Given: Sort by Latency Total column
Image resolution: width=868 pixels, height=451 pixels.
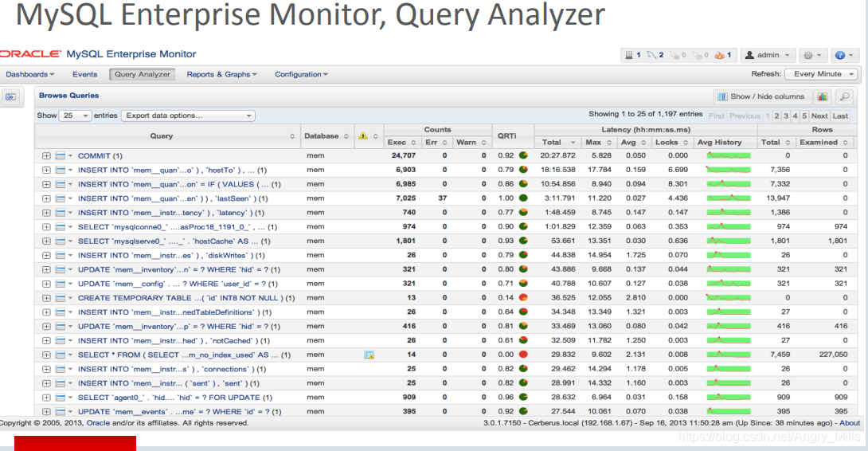Looking at the screenshot, I should 558,143.
